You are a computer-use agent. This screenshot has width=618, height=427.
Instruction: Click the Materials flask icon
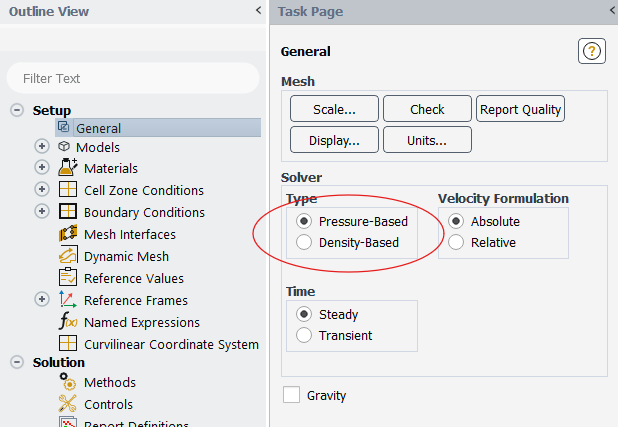pos(68,168)
